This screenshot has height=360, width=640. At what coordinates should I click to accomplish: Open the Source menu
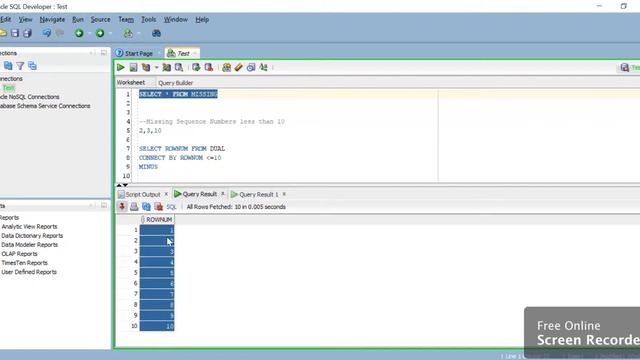tap(100, 19)
